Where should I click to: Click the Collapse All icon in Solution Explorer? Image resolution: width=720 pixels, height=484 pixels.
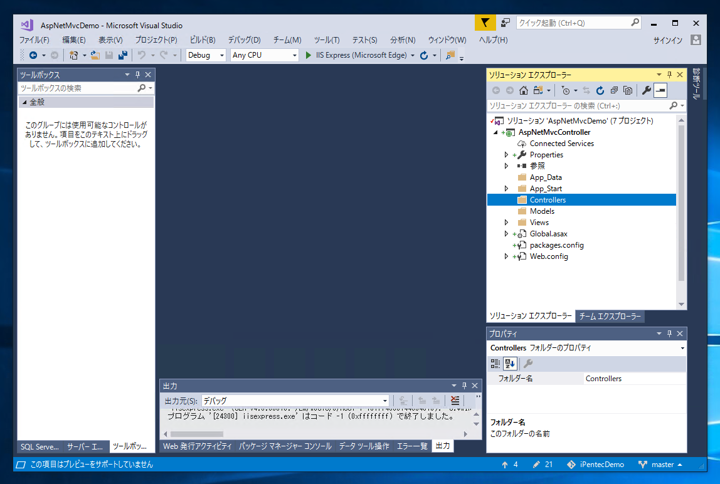click(614, 90)
